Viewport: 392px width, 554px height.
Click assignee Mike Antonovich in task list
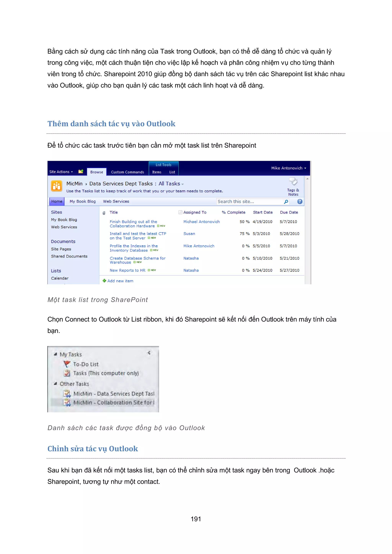(x=199, y=246)
